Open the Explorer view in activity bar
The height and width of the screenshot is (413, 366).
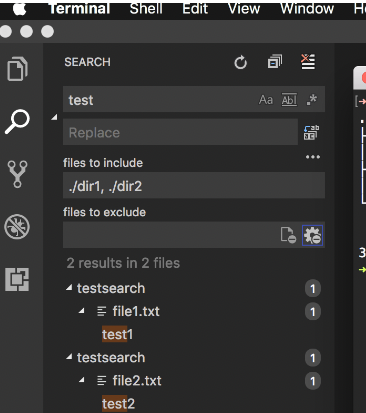pyautogui.click(x=17, y=69)
